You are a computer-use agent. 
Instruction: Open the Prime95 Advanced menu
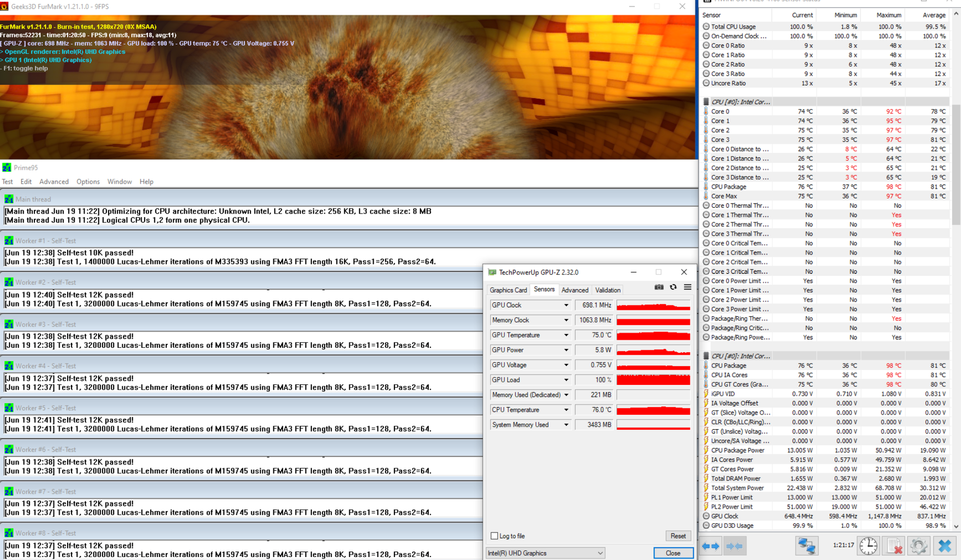click(54, 182)
